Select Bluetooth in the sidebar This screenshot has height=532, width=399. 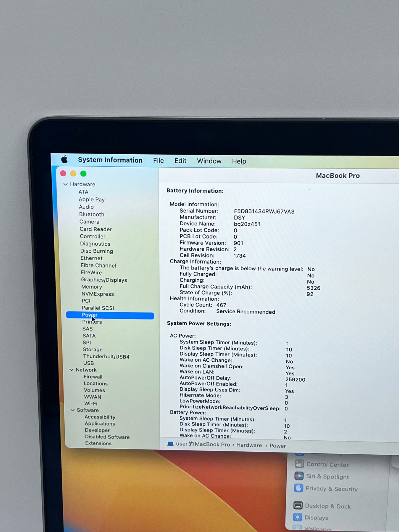click(x=92, y=214)
